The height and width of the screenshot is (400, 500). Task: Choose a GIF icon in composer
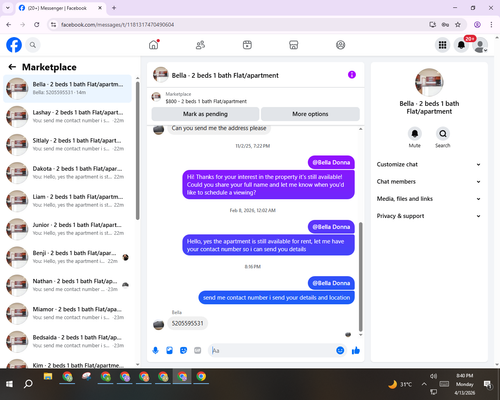[x=198, y=350]
